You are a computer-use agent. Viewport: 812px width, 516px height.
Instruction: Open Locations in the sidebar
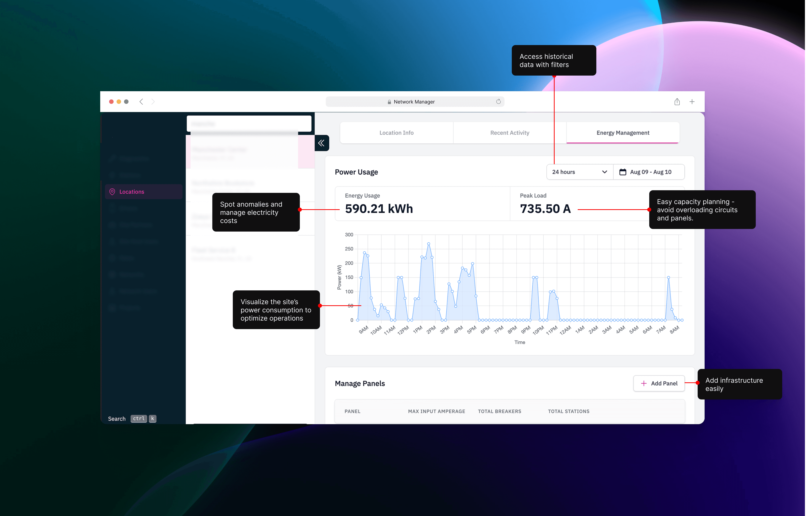pos(131,191)
